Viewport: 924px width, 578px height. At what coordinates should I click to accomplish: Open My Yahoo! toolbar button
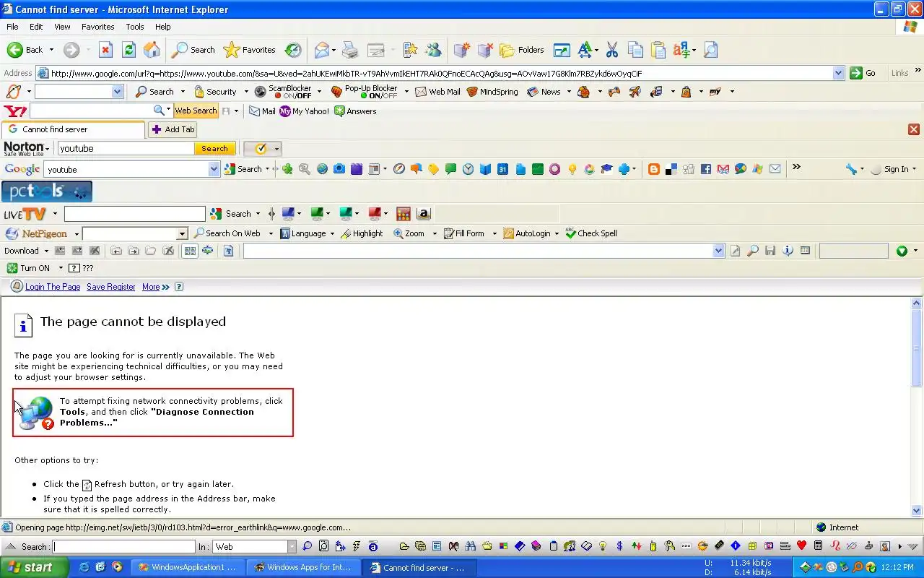304,111
